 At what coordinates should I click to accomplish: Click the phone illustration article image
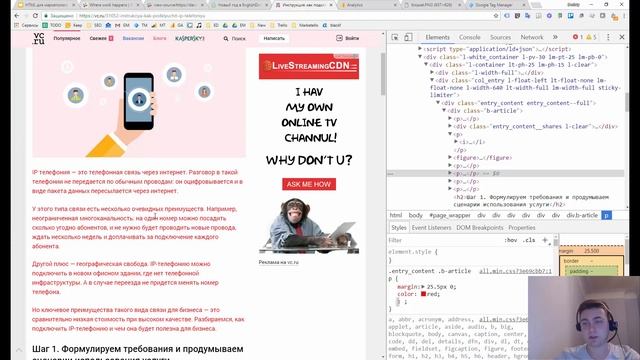point(139,102)
